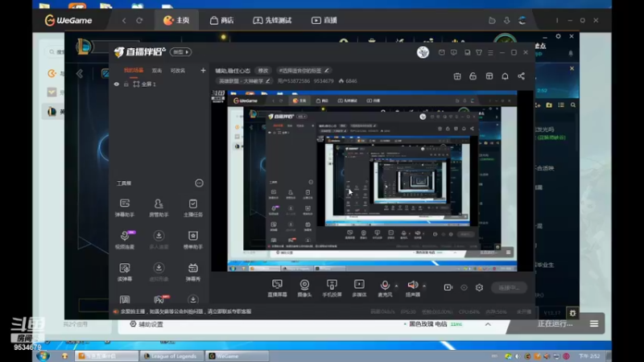Open the 弹幕秀 tool

(x=192, y=272)
